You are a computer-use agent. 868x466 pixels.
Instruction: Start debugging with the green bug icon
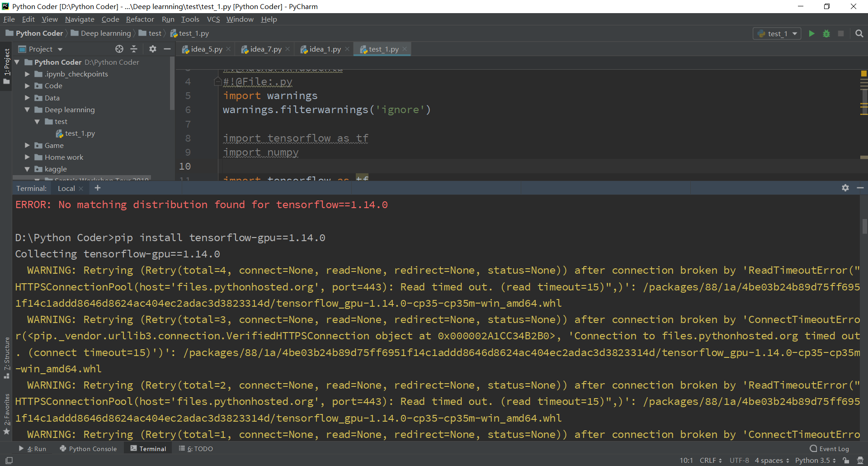[826, 33]
